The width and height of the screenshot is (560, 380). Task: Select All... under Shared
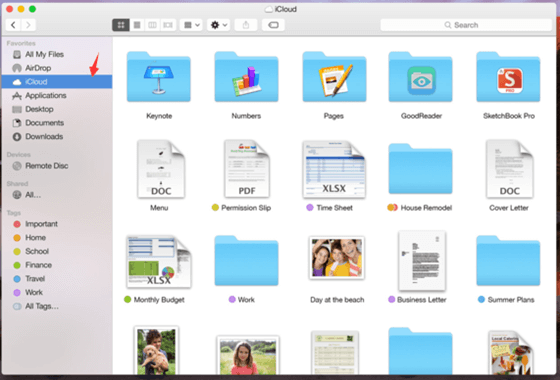(57, 195)
